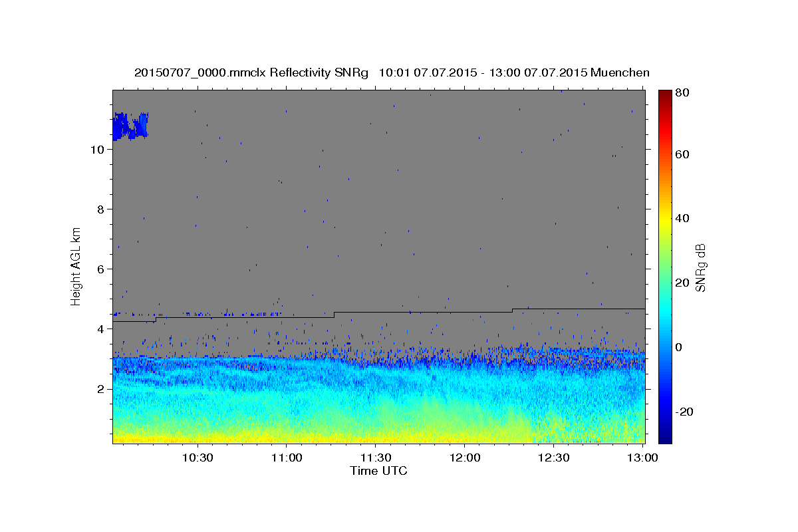Click the 13:00 time tick label
The height and width of the screenshot is (532, 798).
(643, 458)
